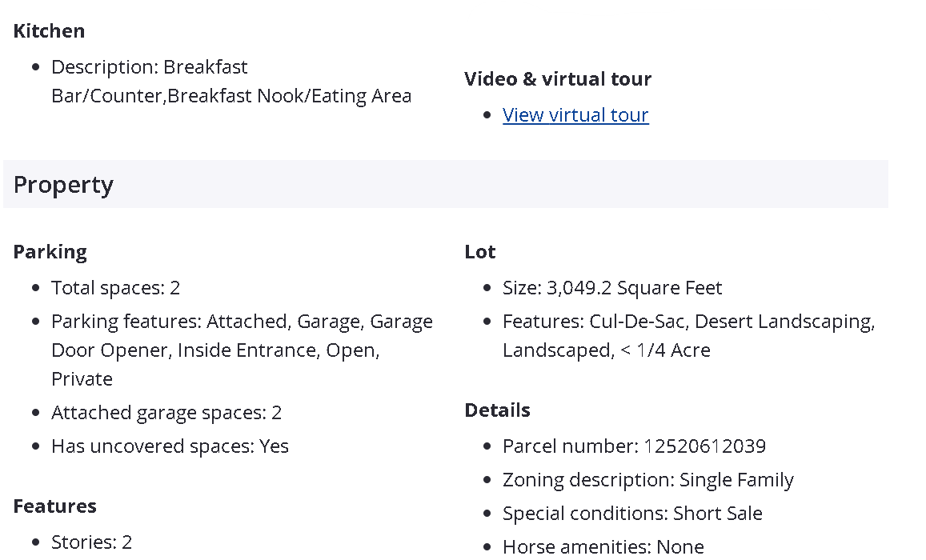This screenshot has height=560, width=926.
Task: Click the Has uncovered spaces: Yes entry
Action: click(170, 446)
